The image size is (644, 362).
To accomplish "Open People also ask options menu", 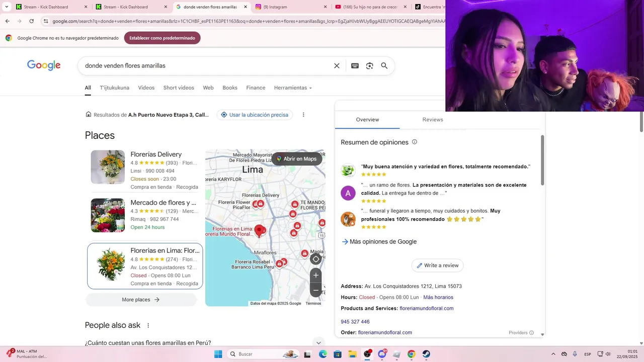I will click(x=148, y=325).
